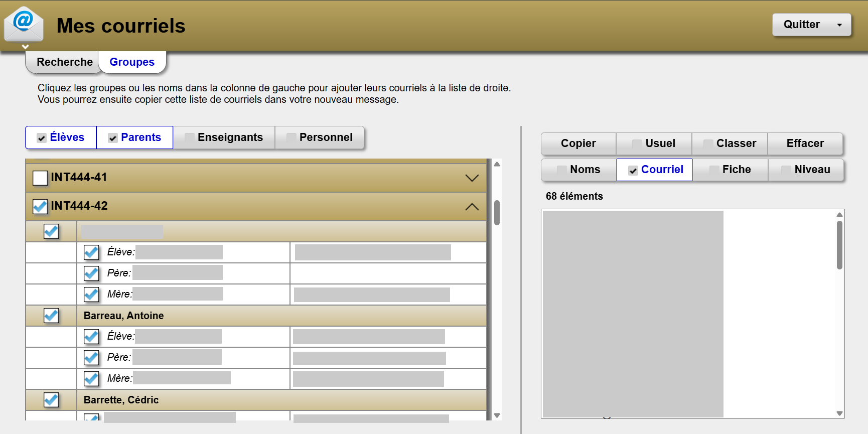Click the Effacer button
868x434 pixels.
pyautogui.click(x=805, y=143)
